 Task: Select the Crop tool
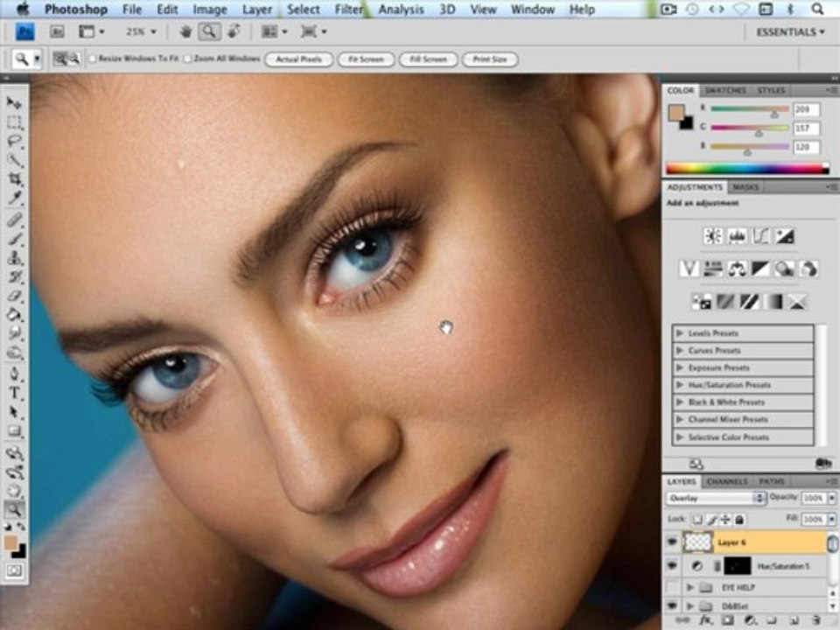(15, 179)
